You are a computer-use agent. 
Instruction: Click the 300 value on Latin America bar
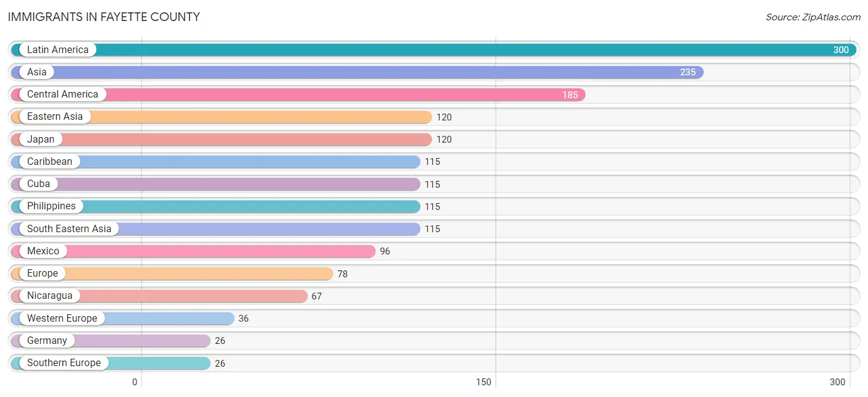[x=841, y=50]
